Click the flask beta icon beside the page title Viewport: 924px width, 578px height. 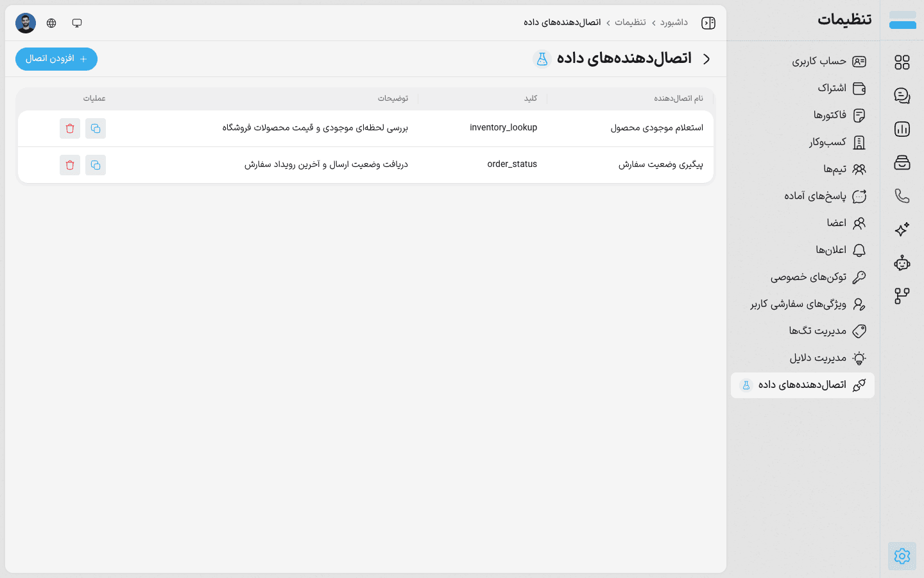[542, 59]
